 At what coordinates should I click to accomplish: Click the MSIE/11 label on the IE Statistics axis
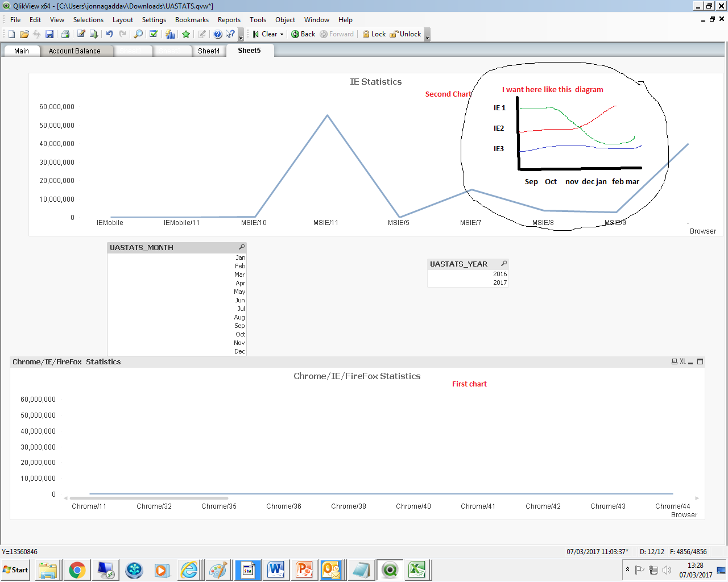coord(326,223)
